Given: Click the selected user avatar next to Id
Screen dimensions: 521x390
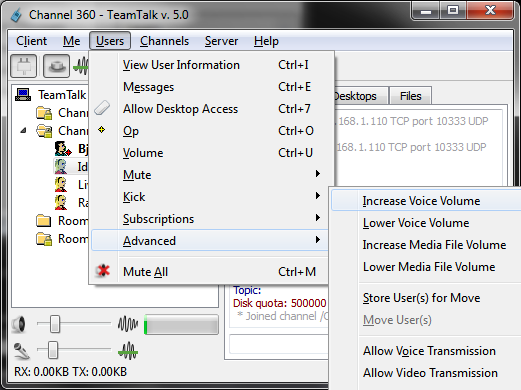Looking at the screenshot, I should coord(61,166).
